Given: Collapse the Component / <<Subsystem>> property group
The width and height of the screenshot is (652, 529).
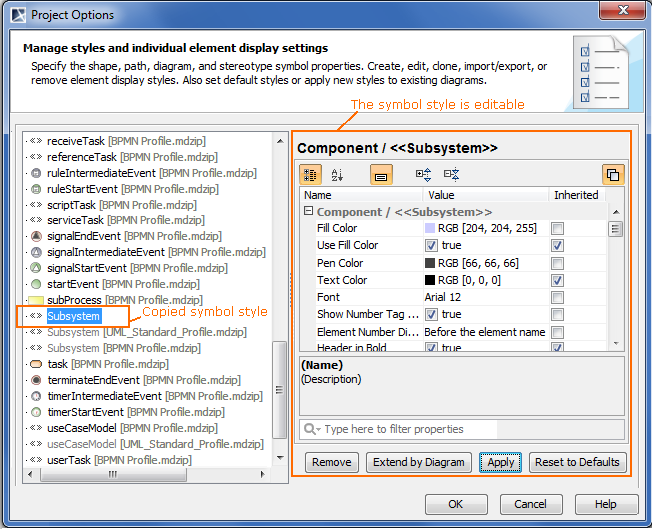Looking at the screenshot, I should click(x=308, y=211).
